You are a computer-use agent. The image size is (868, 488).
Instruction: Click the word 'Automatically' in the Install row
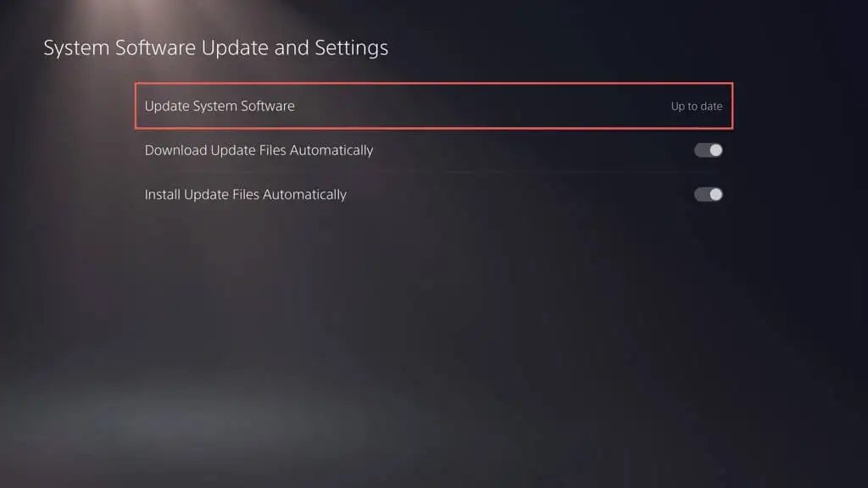(304, 195)
